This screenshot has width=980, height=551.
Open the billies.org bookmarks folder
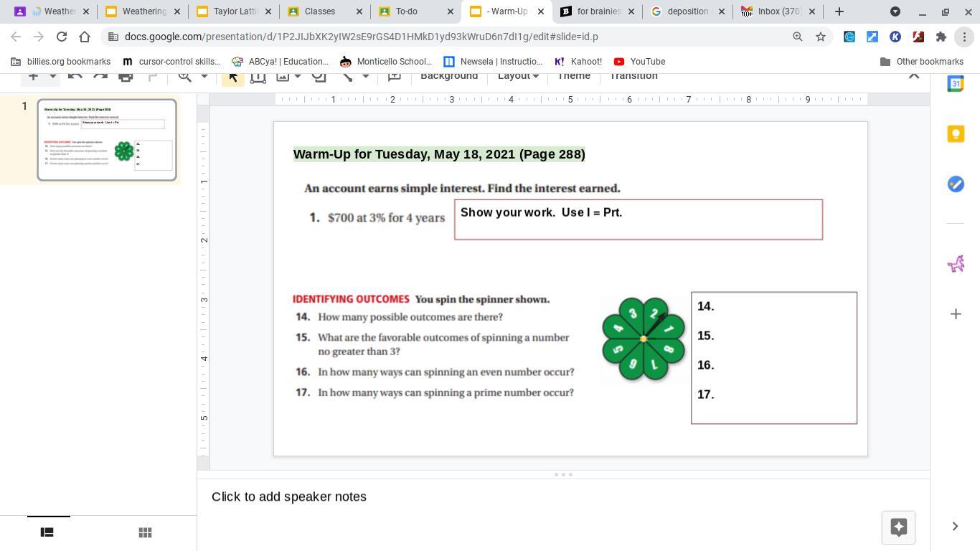point(60,62)
